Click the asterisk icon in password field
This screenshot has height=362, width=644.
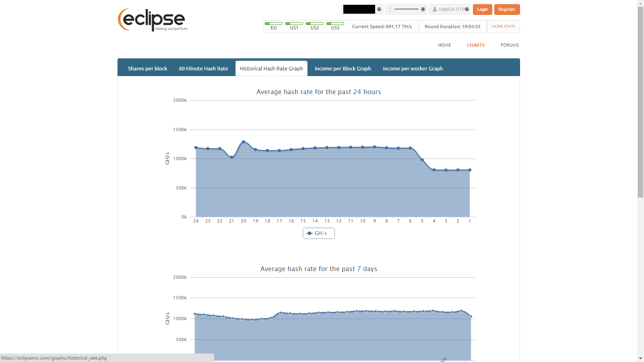click(423, 9)
